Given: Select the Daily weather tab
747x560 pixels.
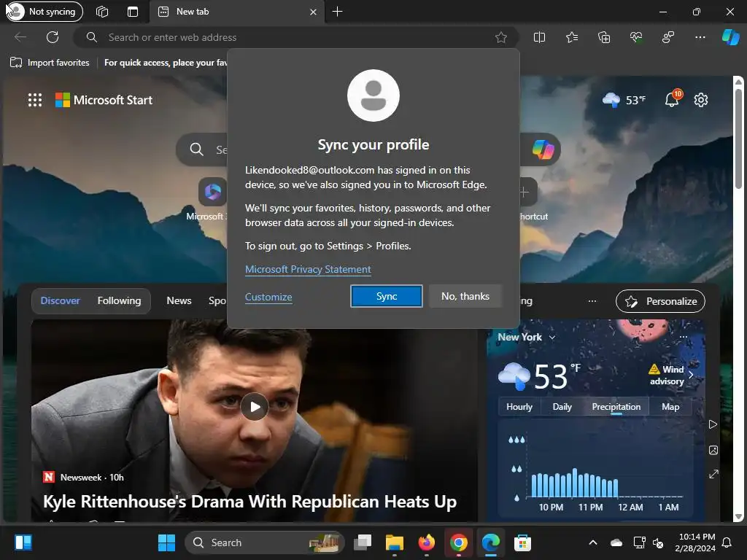Looking at the screenshot, I should pyautogui.click(x=562, y=407).
